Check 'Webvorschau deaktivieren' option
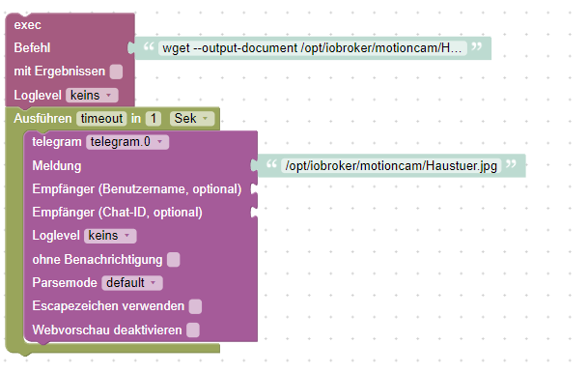The width and height of the screenshot is (588, 373). (193, 330)
